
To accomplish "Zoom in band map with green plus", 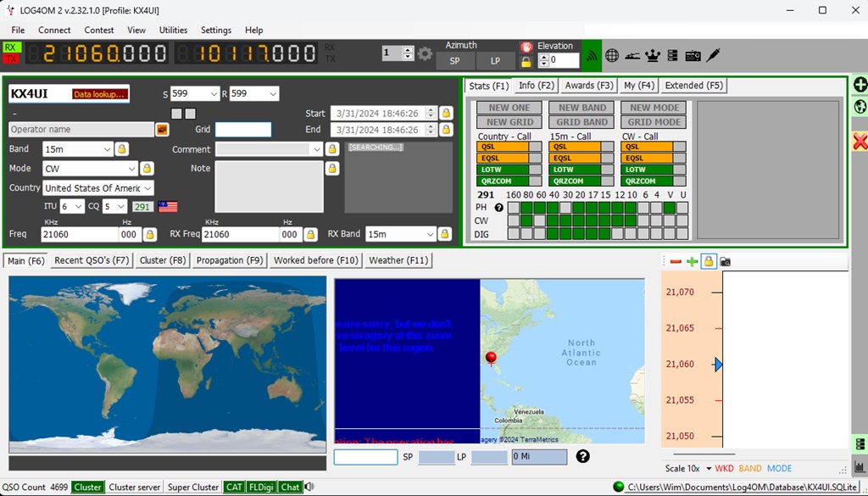I will (692, 261).
